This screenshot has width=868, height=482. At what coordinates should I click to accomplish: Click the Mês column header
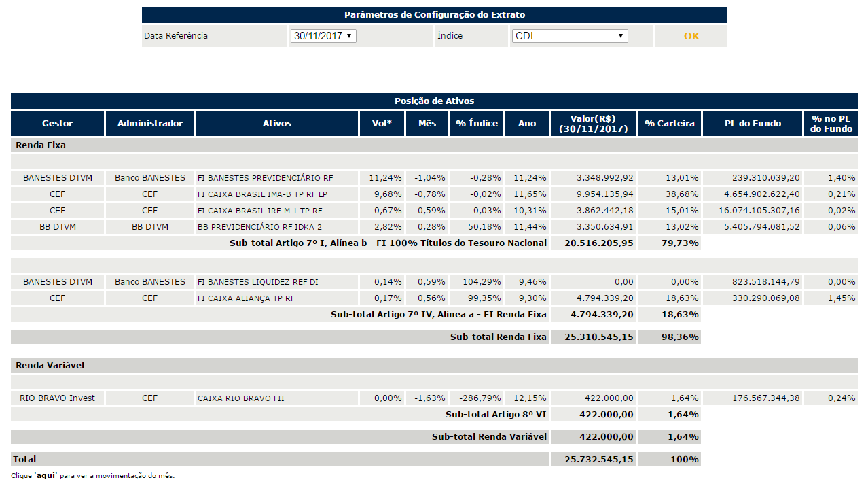(427, 124)
